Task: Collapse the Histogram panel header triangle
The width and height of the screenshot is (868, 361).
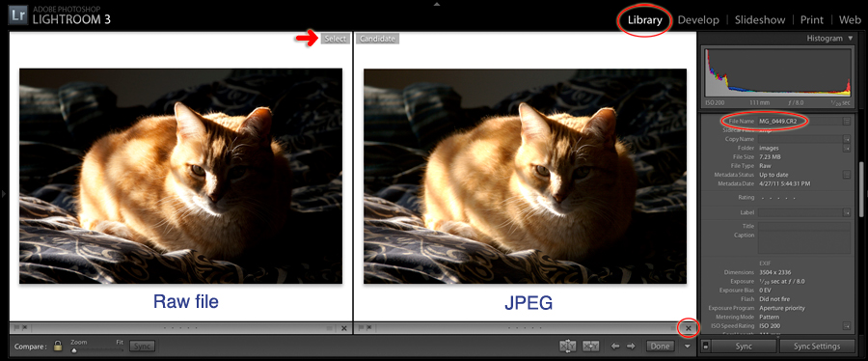Action: coord(851,39)
